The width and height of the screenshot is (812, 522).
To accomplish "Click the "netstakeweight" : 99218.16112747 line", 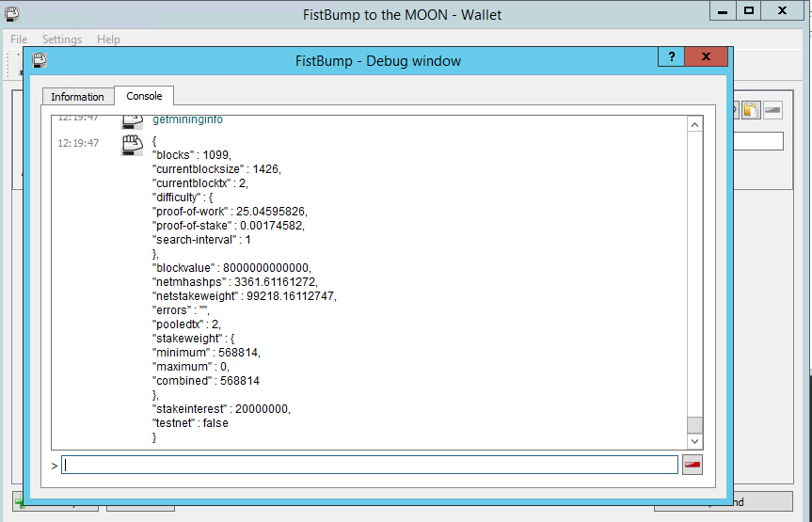I will pyautogui.click(x=245, y=296).
